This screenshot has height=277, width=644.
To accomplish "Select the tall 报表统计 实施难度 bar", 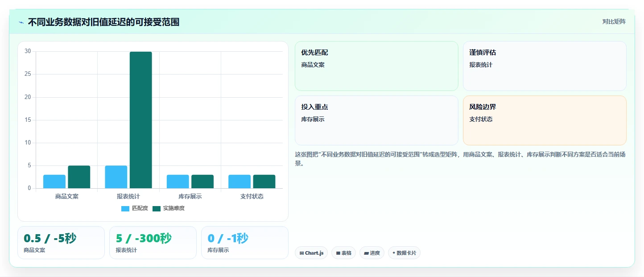I will pyautogui.click(x=141, y=120).
